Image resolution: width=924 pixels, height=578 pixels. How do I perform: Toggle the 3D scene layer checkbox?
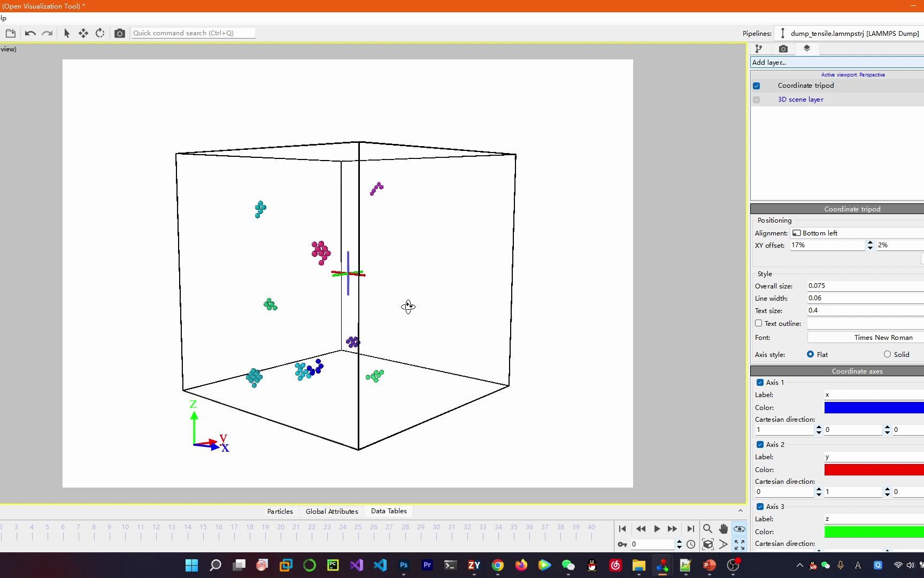757,100
